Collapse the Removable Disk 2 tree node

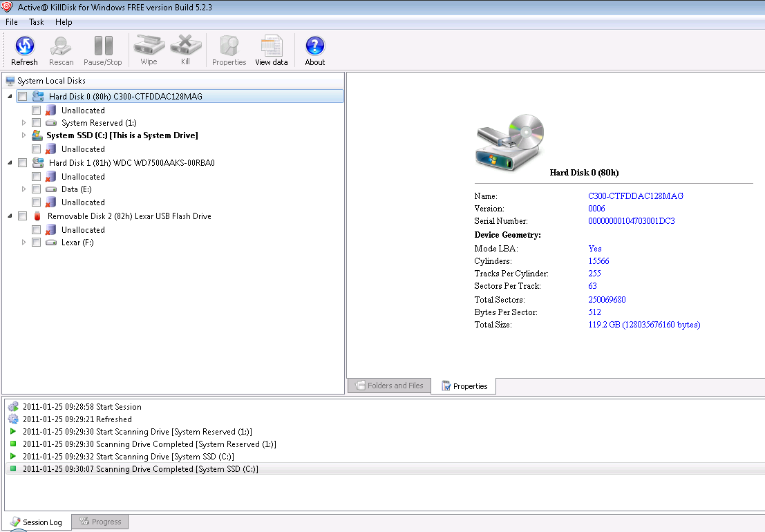point(10,216)
